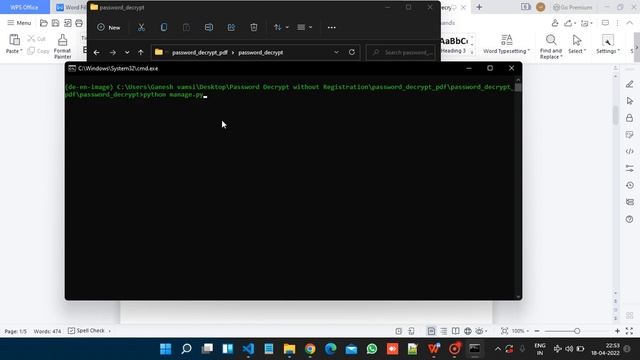Open the See more ellipsis menu in File Explorer
Image resolution: width=640 pixels, height=360 pixels.
pos(331,27)
